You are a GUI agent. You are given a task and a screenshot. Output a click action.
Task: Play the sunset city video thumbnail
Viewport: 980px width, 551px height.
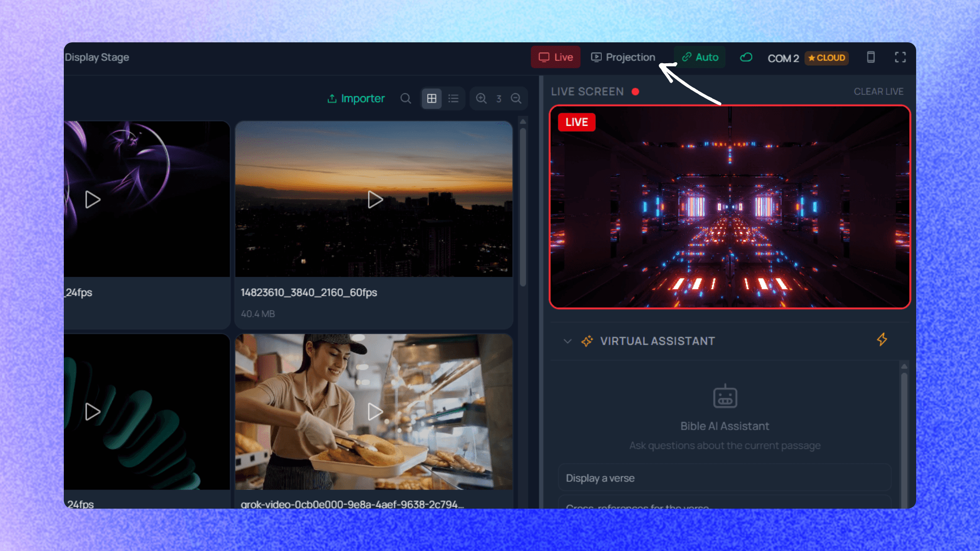375,199
